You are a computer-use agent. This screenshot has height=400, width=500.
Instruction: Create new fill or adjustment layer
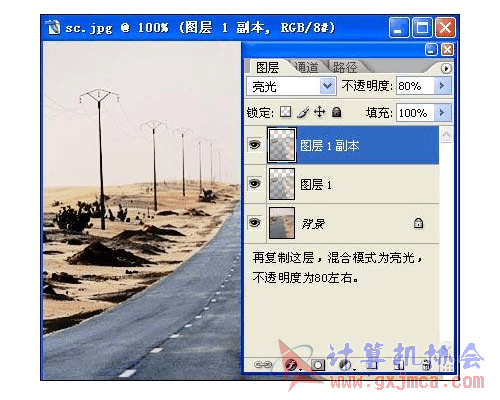[346, 365]
